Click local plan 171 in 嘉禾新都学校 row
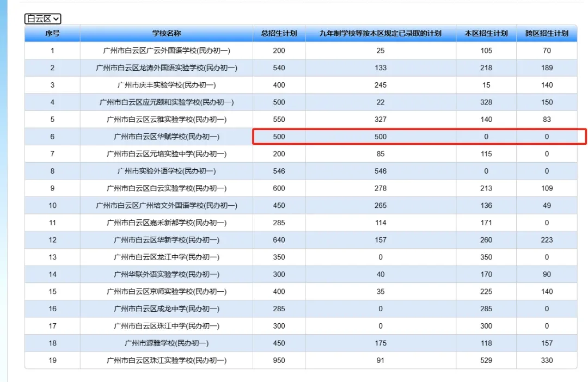This screenshot has width=588, height=382. 486,223
